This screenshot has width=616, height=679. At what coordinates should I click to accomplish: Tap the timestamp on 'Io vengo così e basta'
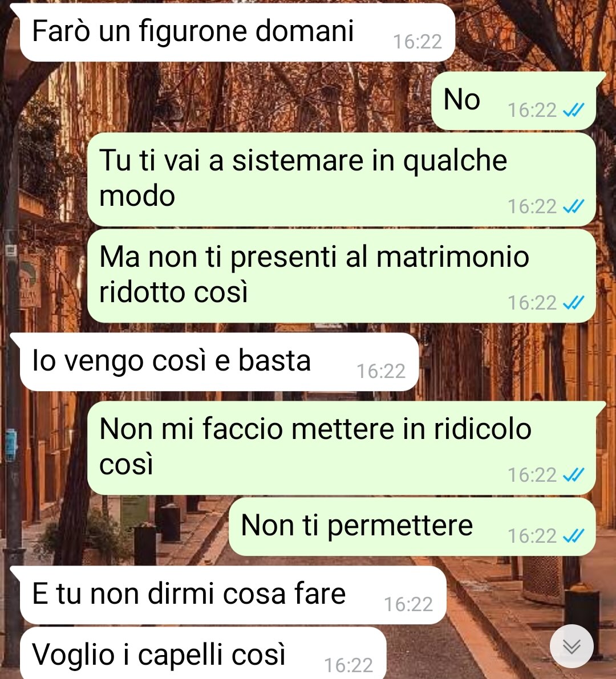[381, 372]
